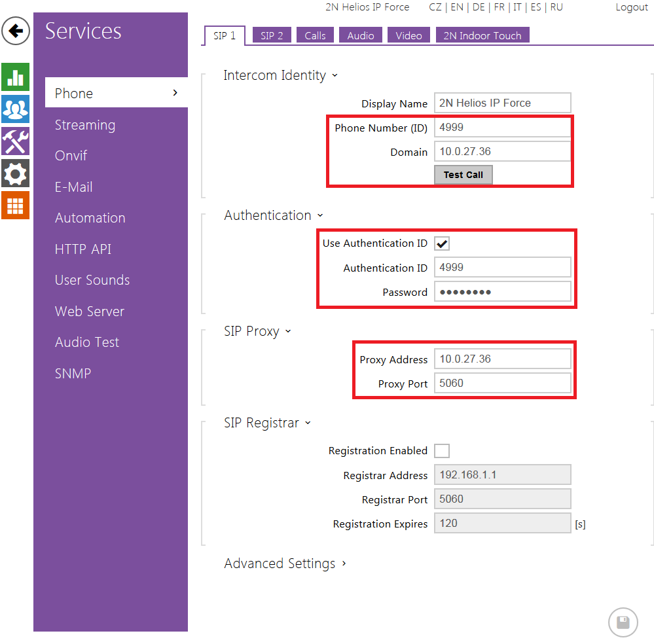Switch language to DE
Screen dimensions: 654x644
pyautogui.click(x=479, y=7)
